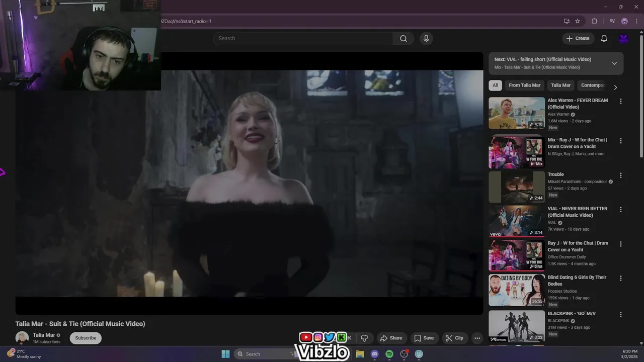Screen dimensions: 644x362
Task: Click the YouTube search magnifier button
Action: point(404,39)
